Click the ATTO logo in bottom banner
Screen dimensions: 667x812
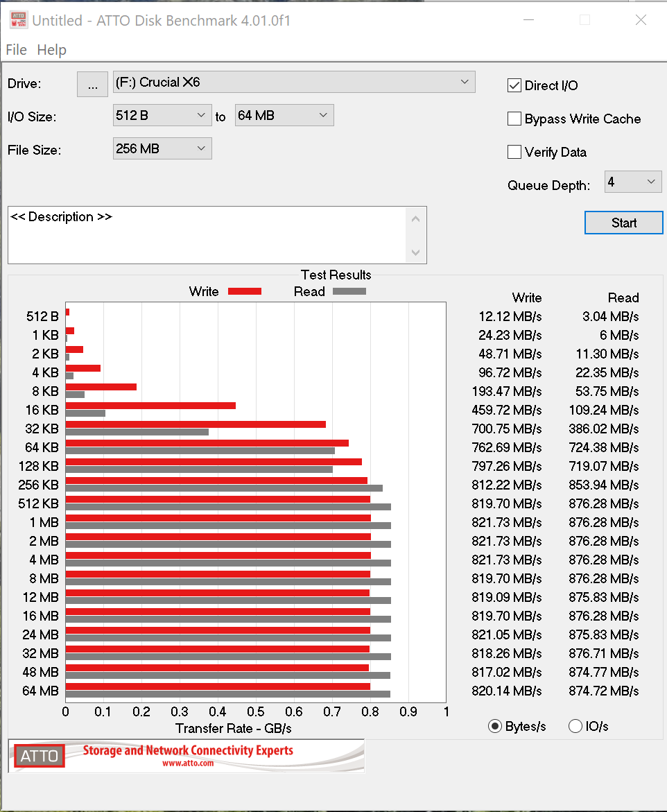[40, 756]
